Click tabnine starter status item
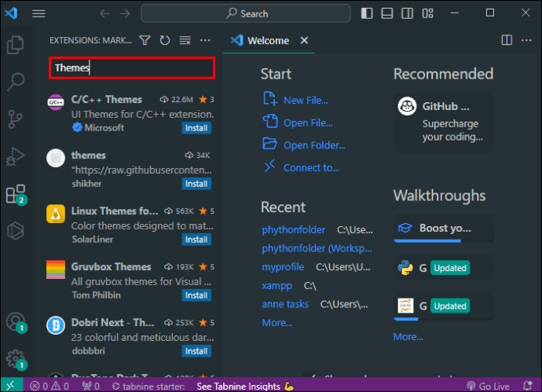 [x=148, y=386]
